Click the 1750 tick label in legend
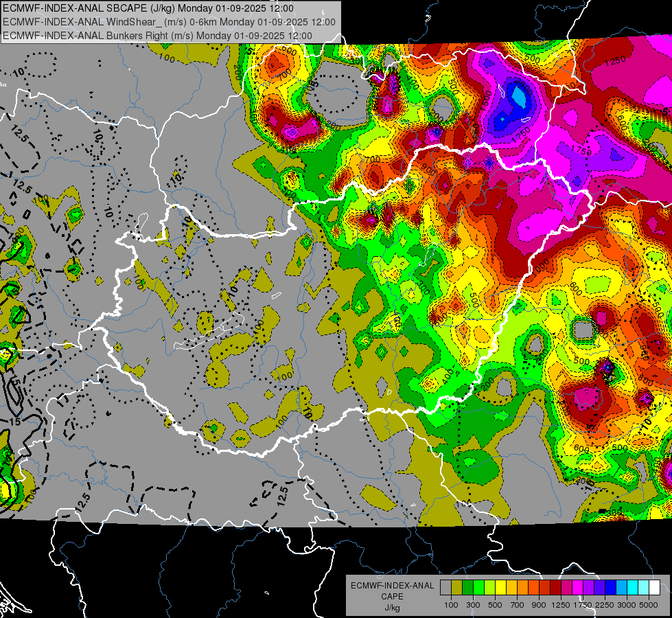The width and height of the screenshot is (672, 618). (583, 605)
